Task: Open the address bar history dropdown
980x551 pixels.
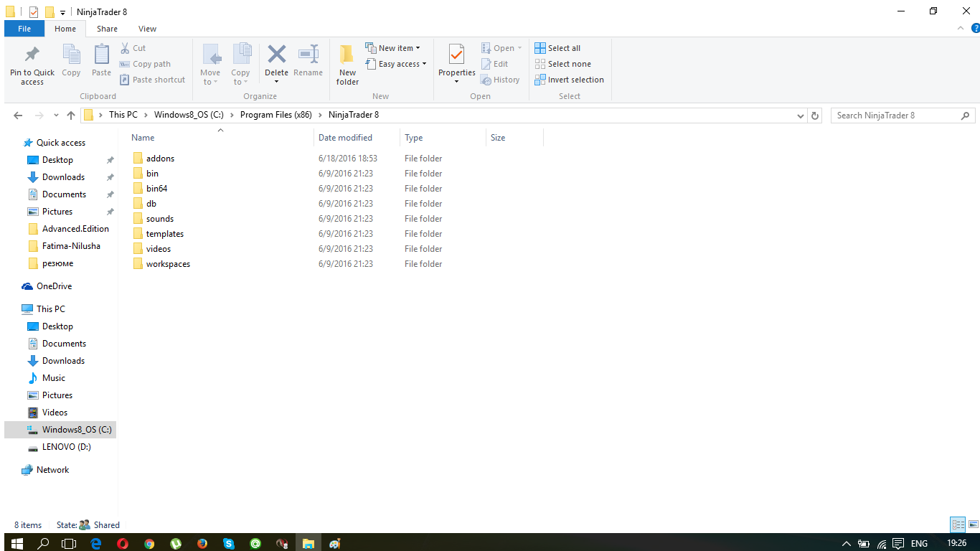Action: coord(801,116)
